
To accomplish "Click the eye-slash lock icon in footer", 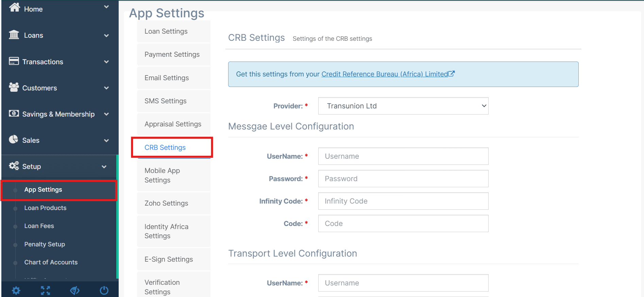I will [75, 291].
